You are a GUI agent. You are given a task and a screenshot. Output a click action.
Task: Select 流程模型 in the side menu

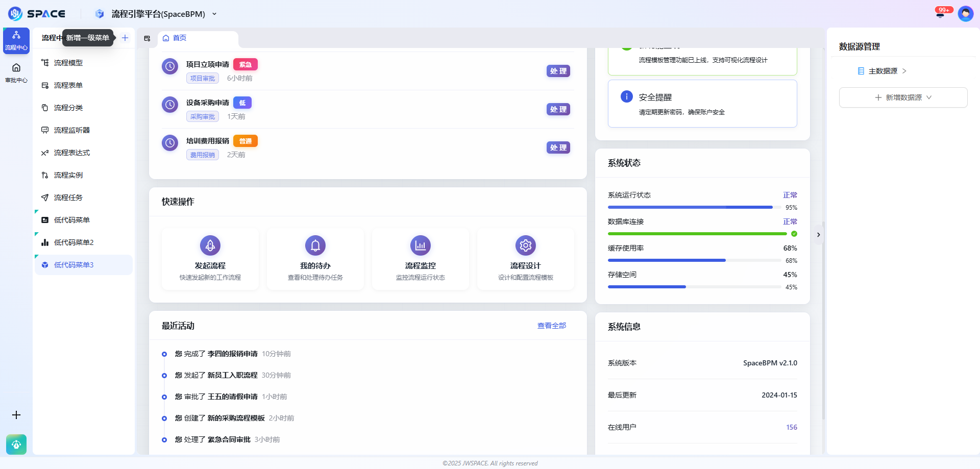click(x=68, y=63)
